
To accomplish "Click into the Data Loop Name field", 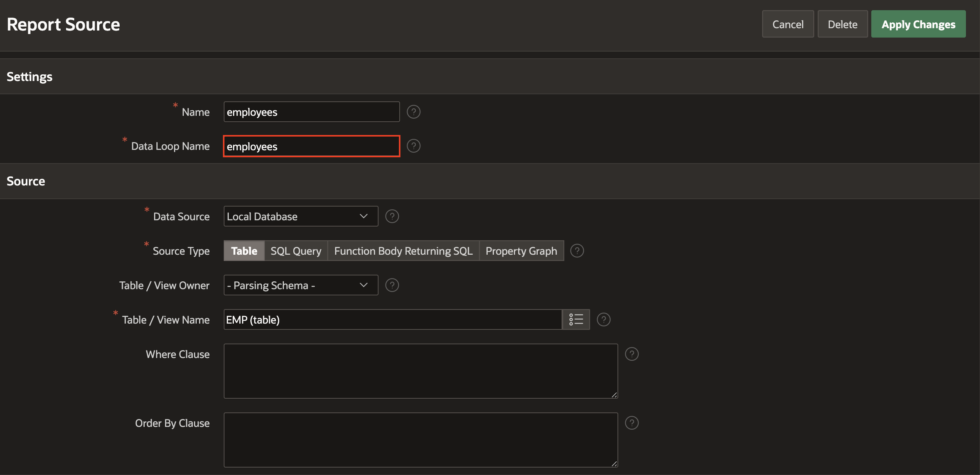I will [311, 146].
